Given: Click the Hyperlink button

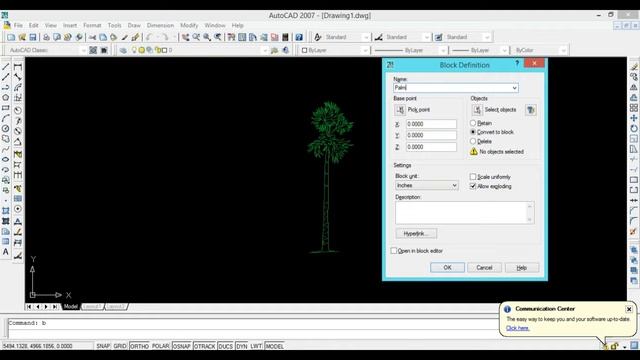Looking at the screenshot, I should (x=416, y=233).
